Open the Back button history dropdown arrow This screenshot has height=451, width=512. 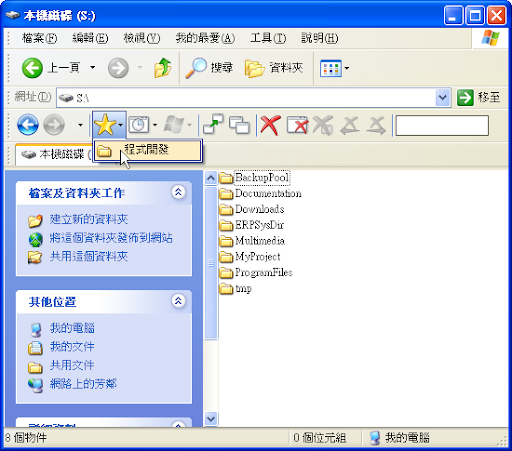click(92, 68)
